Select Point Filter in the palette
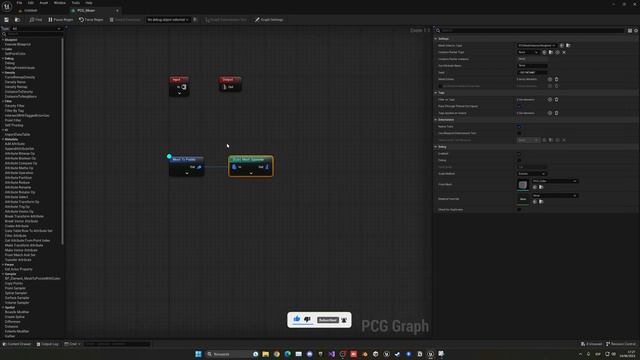This screenshot has width=640, height=360. click(x=13, y=120)
